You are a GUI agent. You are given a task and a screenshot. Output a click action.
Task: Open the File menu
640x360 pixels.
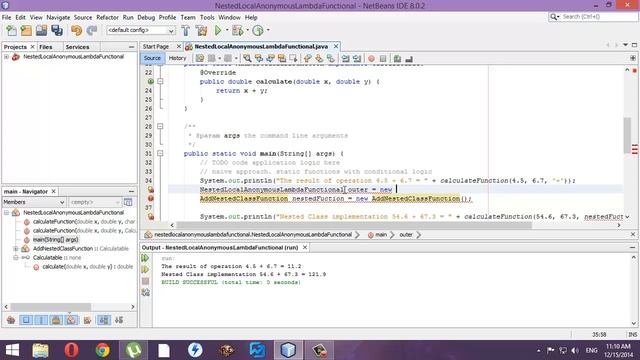(x=7, y=18)
